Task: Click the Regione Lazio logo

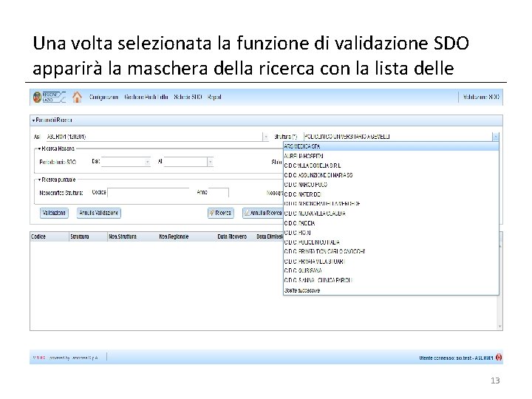Action: pyautogui.click(x=50, y=97)
